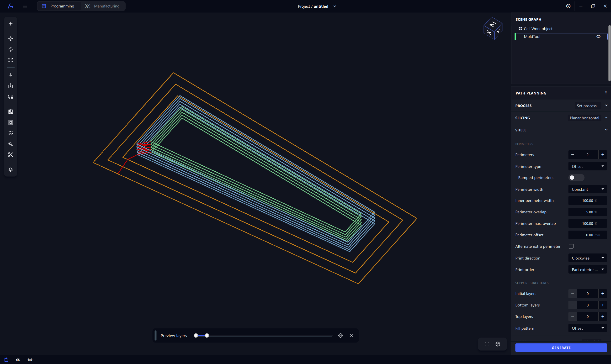Select the Rotate tool

point(11,50)
